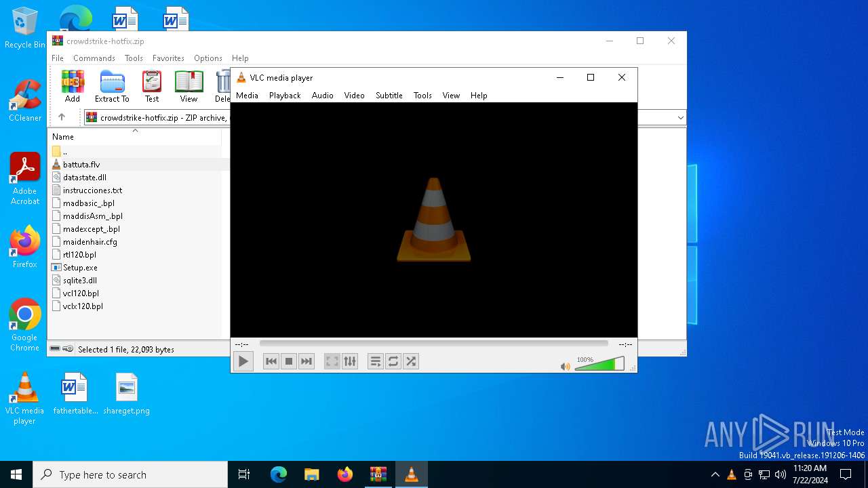
Task: Select shareget.png image on desktop
Action: (126, 394)
